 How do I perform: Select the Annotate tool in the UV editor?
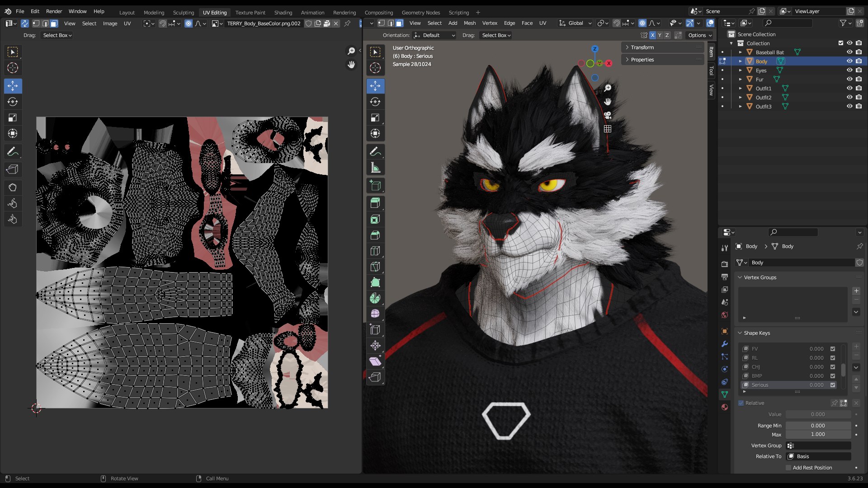coord(13,151)
